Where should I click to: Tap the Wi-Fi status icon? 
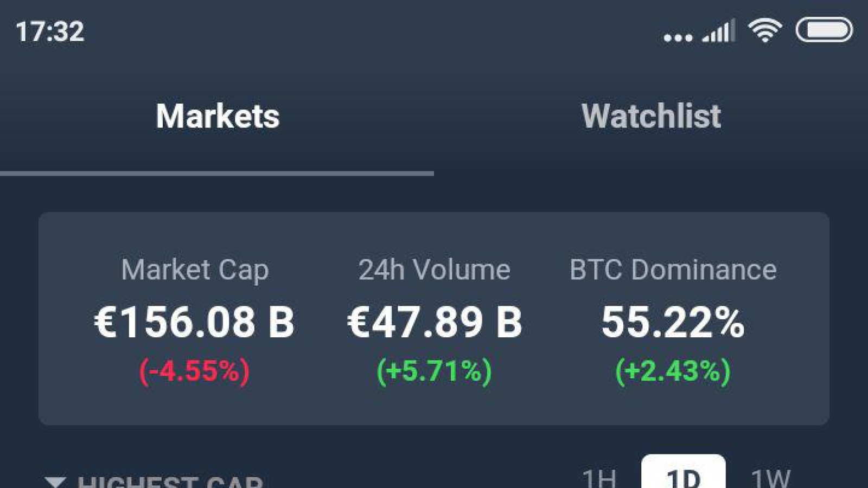[x=765, y=30]
